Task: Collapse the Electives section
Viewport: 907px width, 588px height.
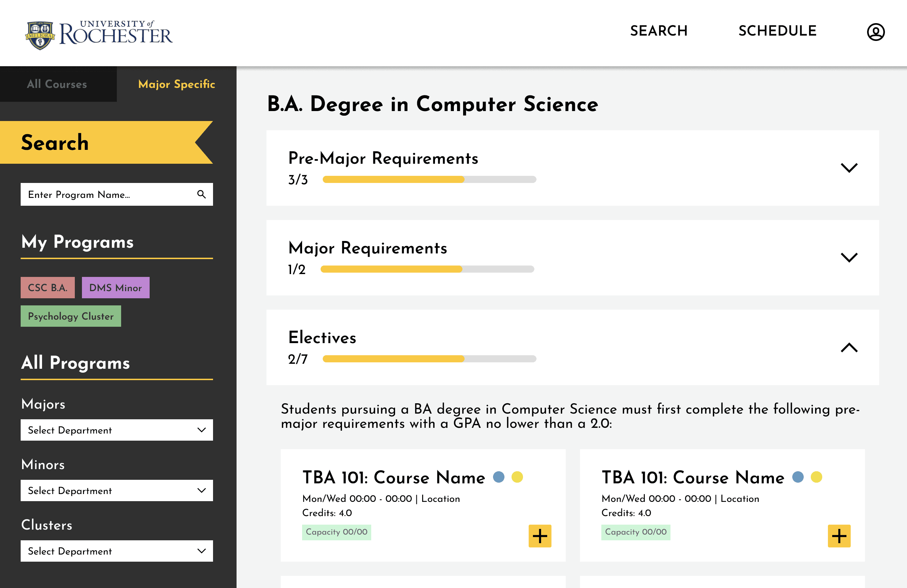Action: click(x=849, y=347)
